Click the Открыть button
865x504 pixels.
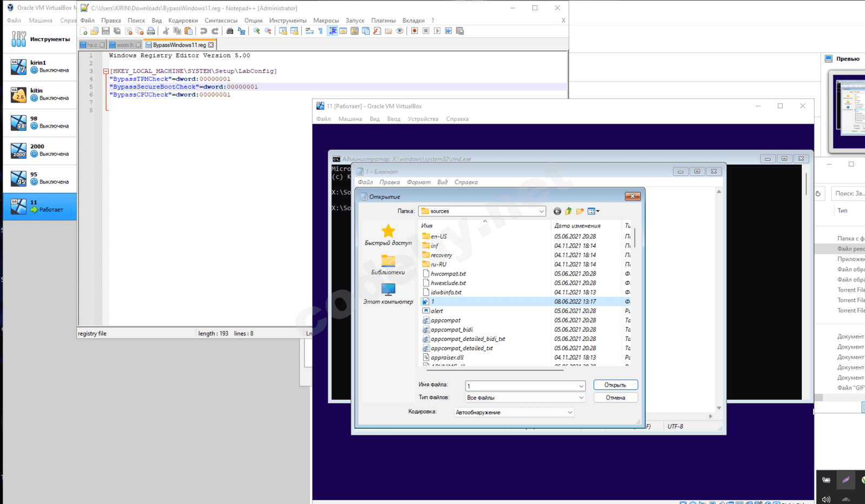(x=615, y=385)
